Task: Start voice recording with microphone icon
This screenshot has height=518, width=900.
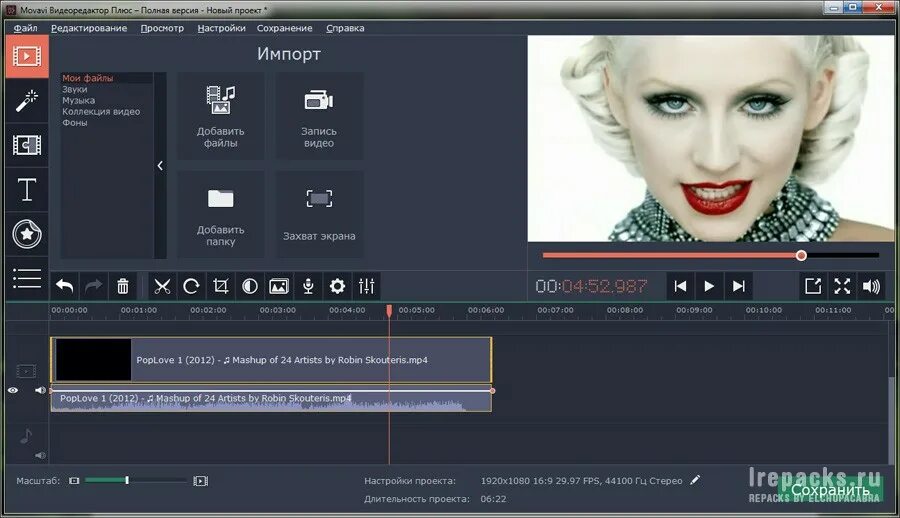Action: (x=308, y=286)
